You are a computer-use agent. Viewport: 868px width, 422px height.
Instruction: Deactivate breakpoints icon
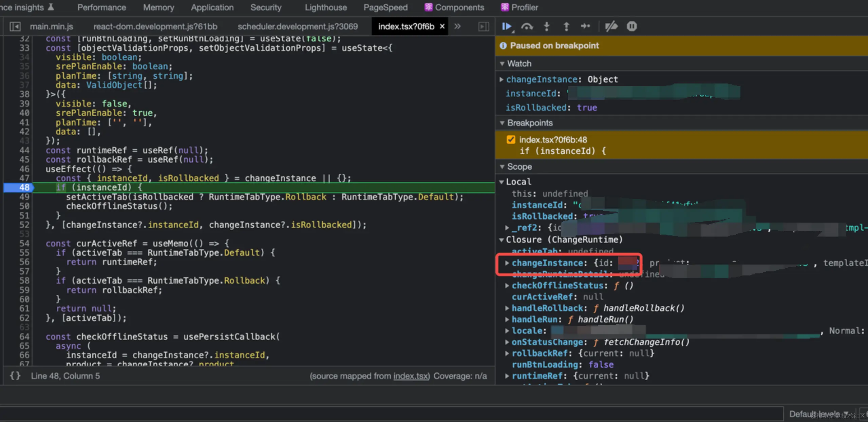coord(611,26)
